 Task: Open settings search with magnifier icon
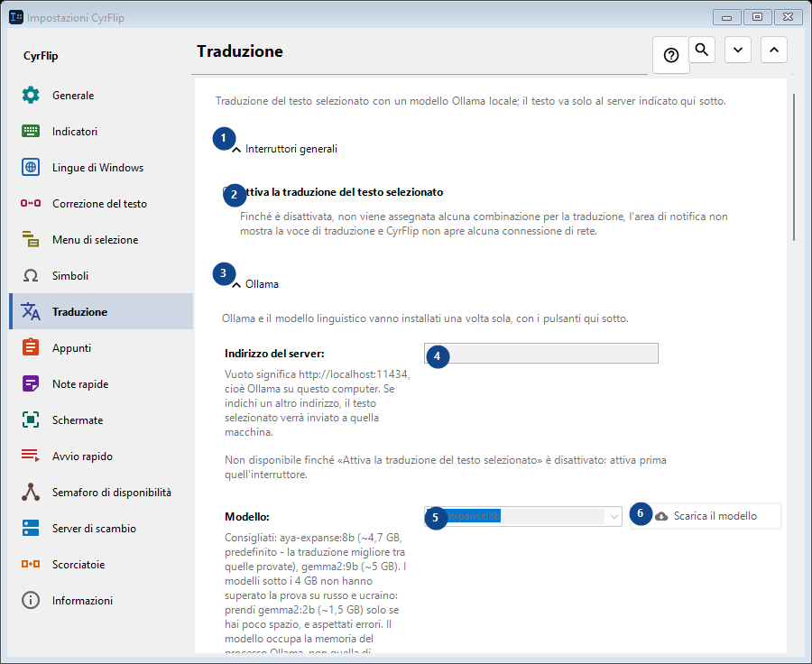click(x=702, y=50)
